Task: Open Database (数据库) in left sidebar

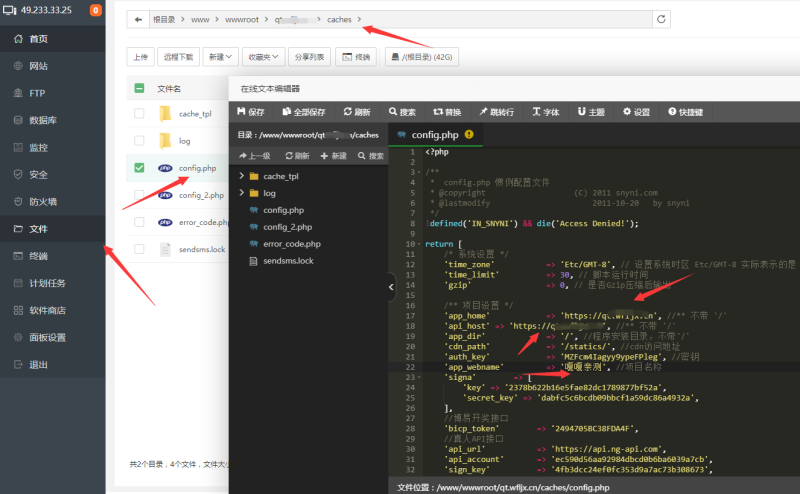Action: point(42,120)
